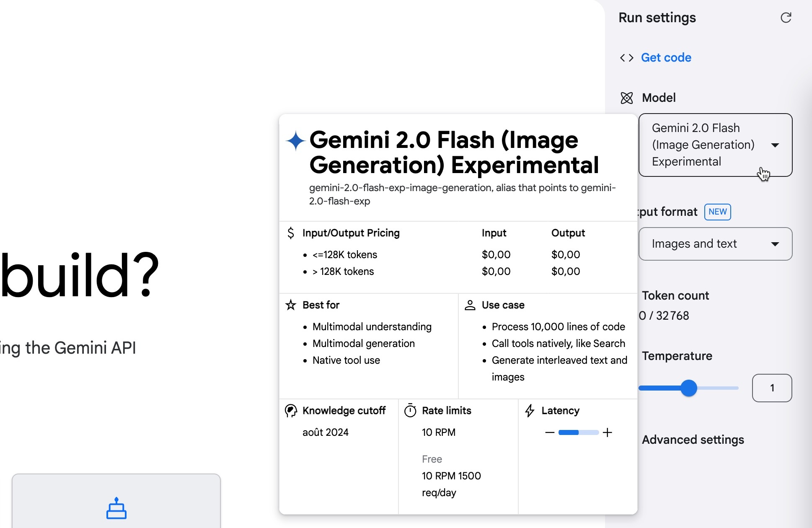Adjust the Temperature slider handle
Image resolution: width=812 pixels, height=528 pixels.
tap(688, 388)
